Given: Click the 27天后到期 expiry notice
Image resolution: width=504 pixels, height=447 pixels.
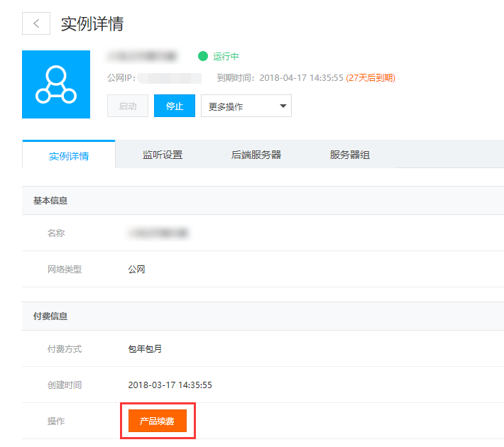Looking at the screenshot, I should pyautogui.click(x=371, y=77).
